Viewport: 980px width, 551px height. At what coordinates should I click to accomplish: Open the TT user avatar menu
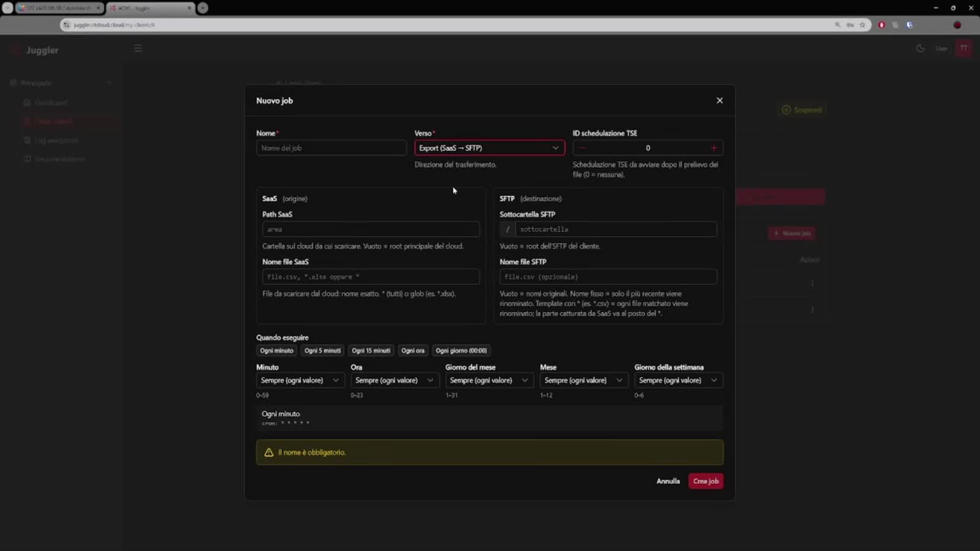(964, 48)
